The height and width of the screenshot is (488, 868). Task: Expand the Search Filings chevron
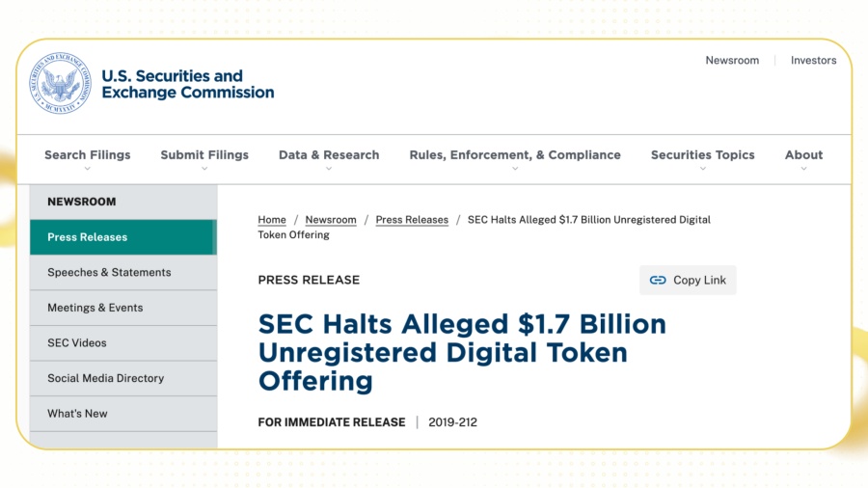click(x=87, y=169)
